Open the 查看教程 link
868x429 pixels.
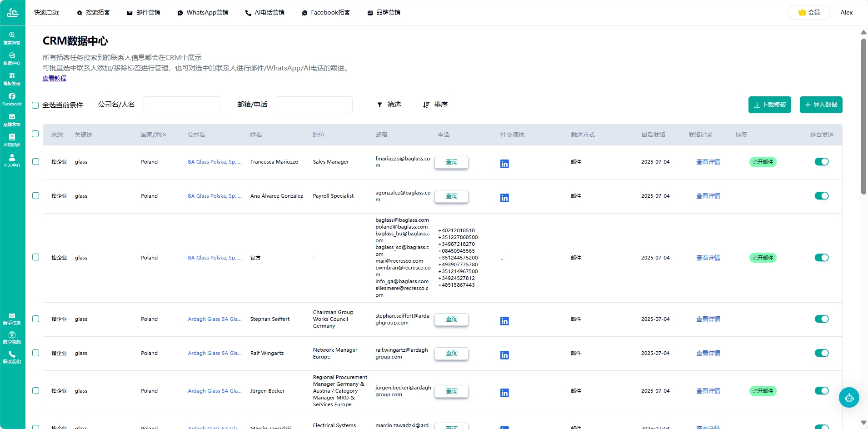coord(55,78)
